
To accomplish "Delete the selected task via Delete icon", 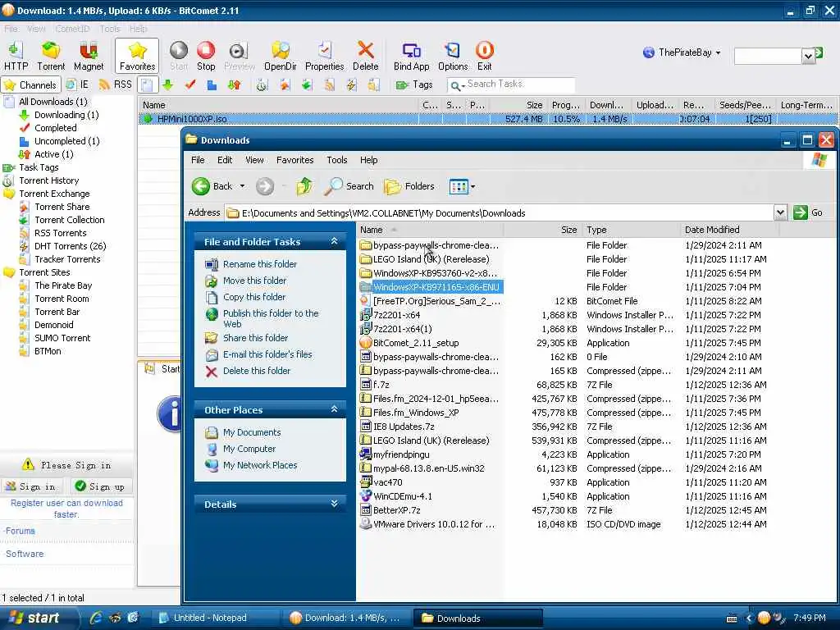I will point(365,56).
